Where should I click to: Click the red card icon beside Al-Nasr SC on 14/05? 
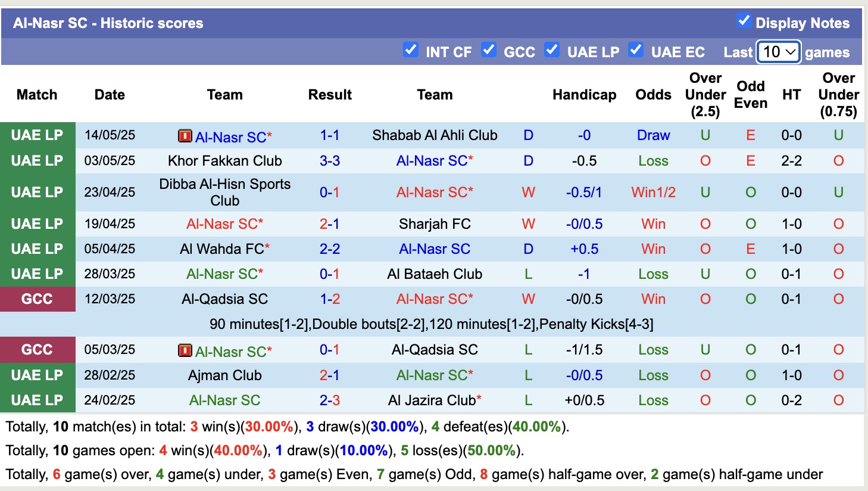click(185, 135)
